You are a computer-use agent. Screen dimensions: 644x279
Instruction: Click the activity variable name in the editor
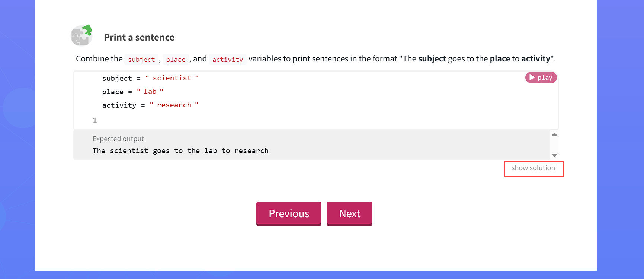[x=119, y=105]
